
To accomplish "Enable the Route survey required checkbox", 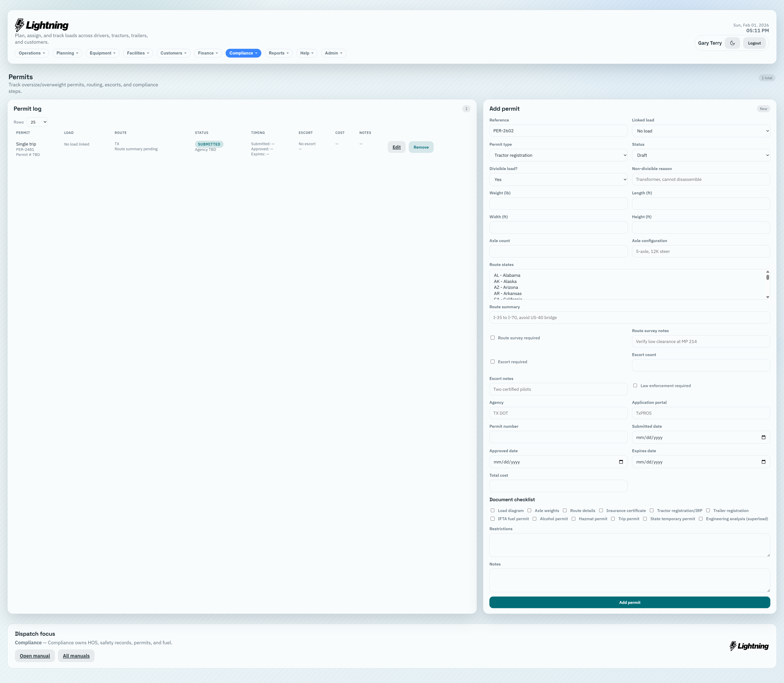I will [x=492, y=337].
